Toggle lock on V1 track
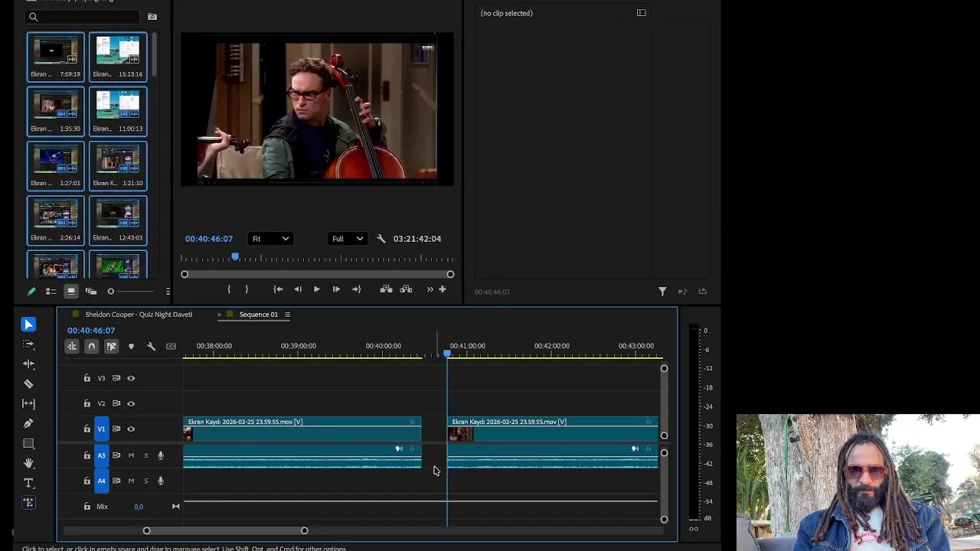The height and width of the screenshot is (551, 980). (x=87, y=429)
